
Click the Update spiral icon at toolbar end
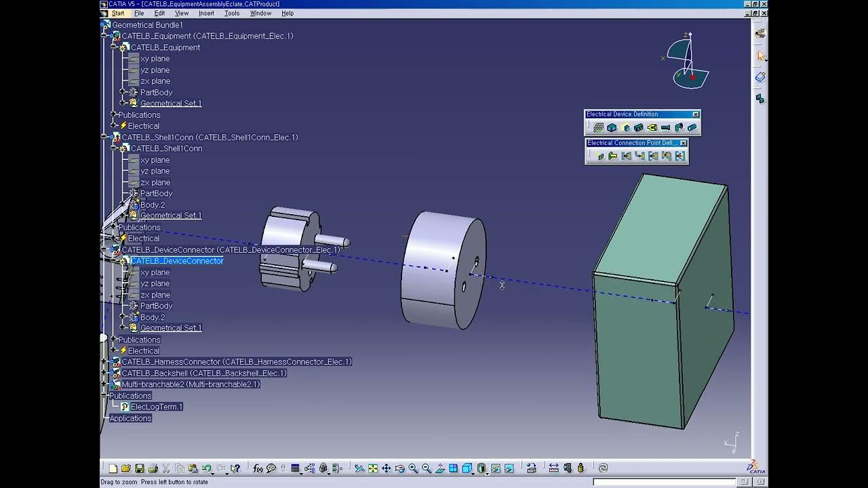pos(603,468)
